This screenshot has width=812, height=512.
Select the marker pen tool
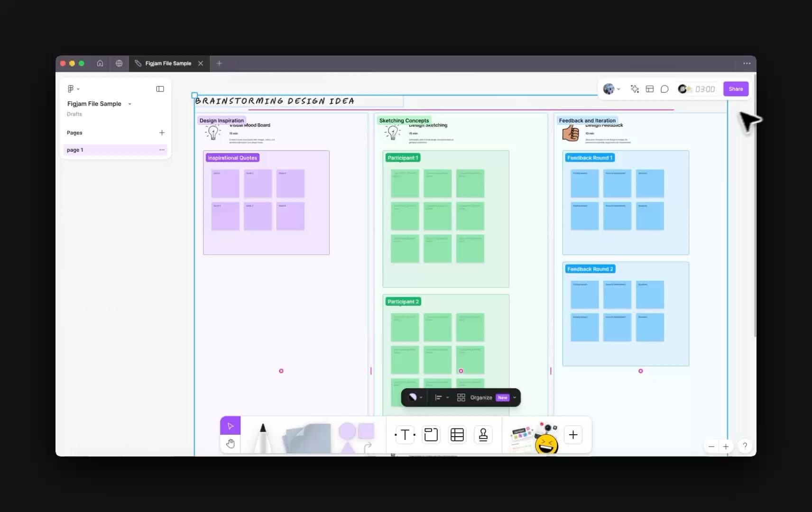pos(262,437)
